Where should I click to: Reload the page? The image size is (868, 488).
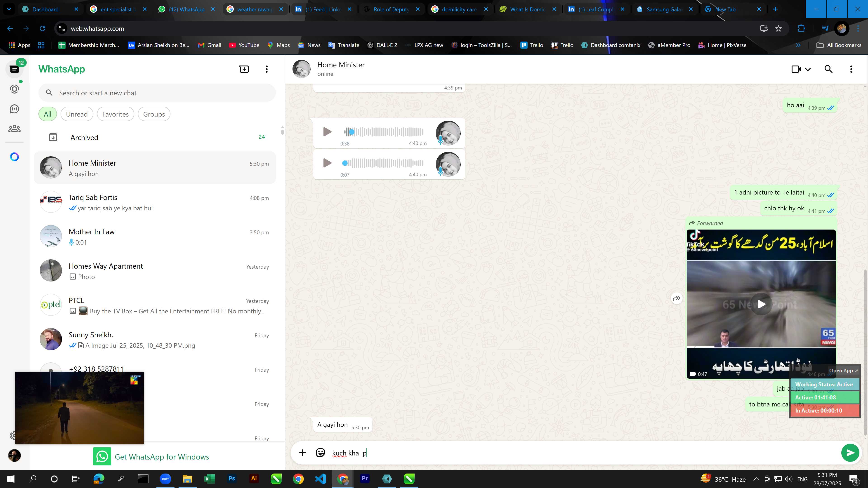pyautogui.click(x=42, y=29)
